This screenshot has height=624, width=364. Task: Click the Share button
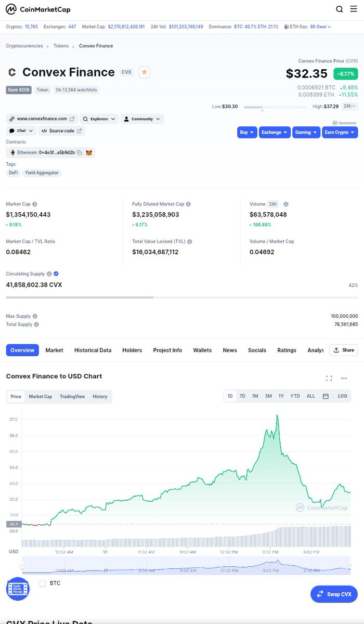click(343, 350)
